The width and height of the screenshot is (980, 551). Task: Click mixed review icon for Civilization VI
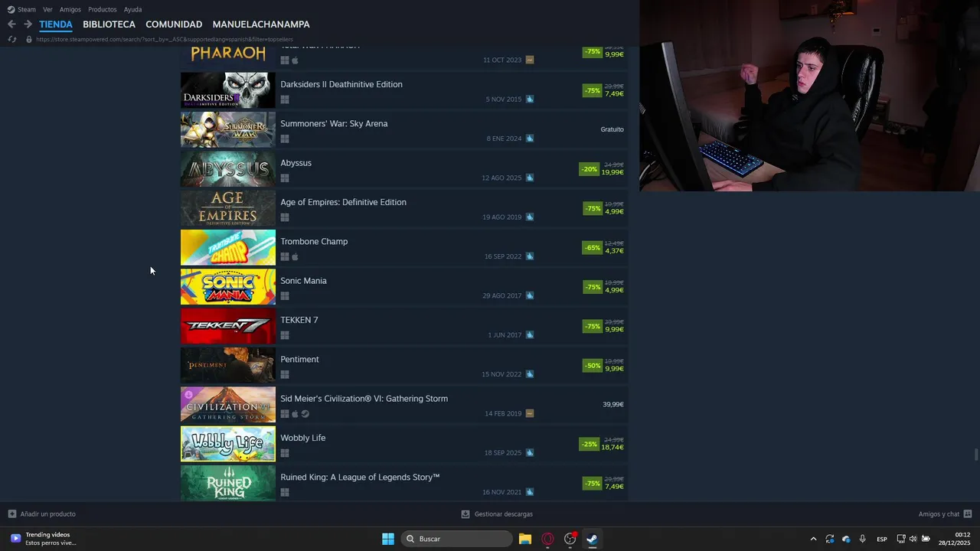pyautogui.click(x=530, y=413)
